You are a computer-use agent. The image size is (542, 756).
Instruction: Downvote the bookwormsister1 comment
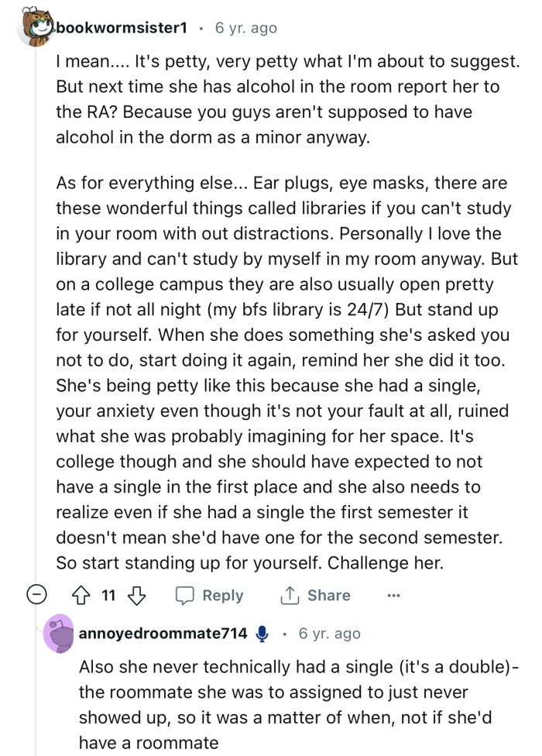[x=137, y=596]
